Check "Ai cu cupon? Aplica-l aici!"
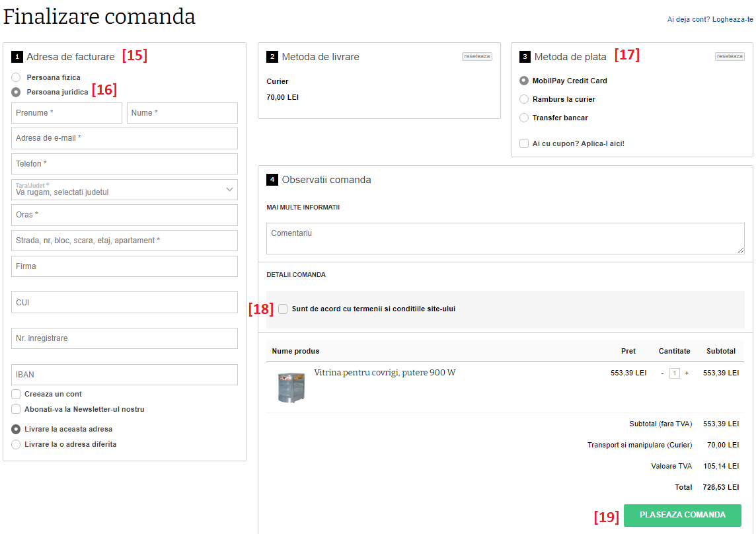The width and height of the screenshot is (756, 534). (x=523, y=143)
